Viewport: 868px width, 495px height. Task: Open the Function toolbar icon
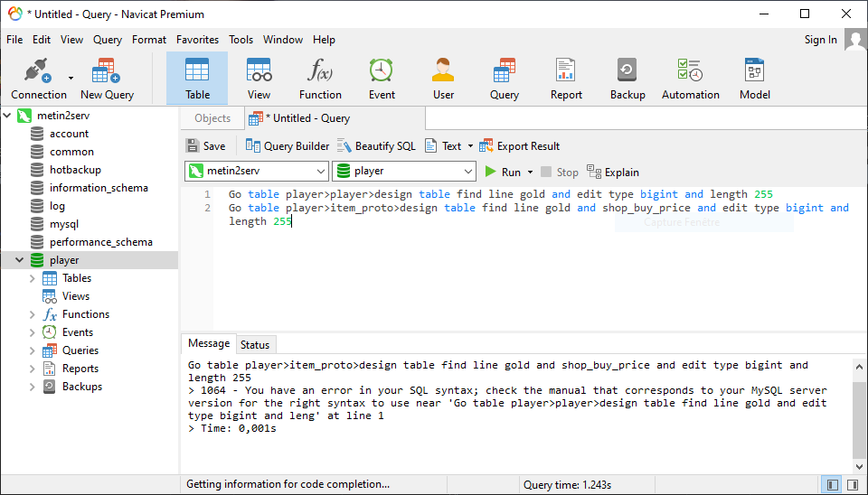[x=320, y=79]
